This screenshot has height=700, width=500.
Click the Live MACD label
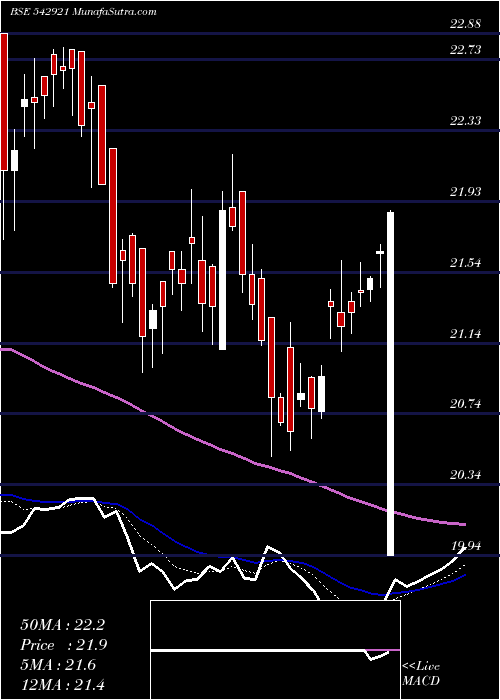[421, 674]
